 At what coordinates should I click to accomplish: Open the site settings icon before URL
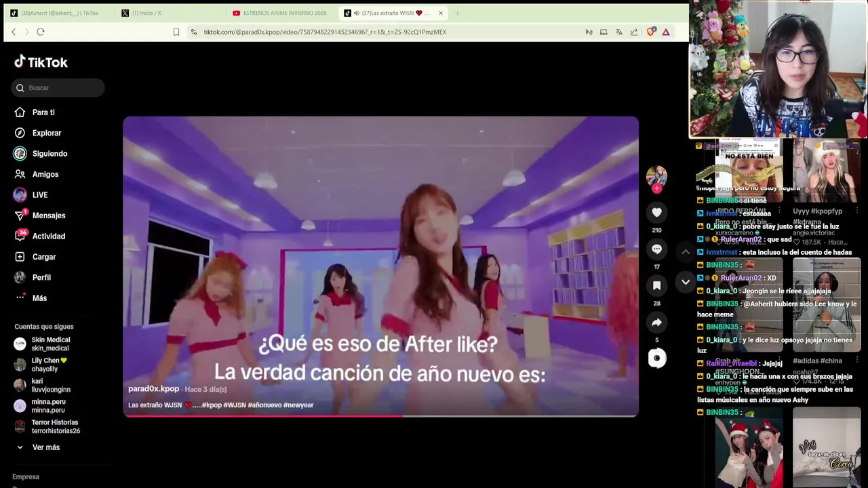click(194, 32)
